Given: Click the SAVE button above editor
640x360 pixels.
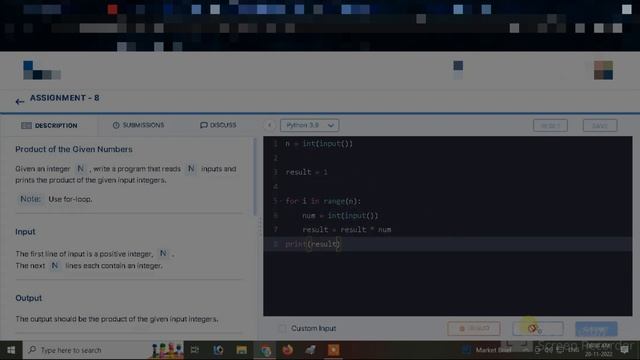Looking at the screenshot, I should click(600, 125).
